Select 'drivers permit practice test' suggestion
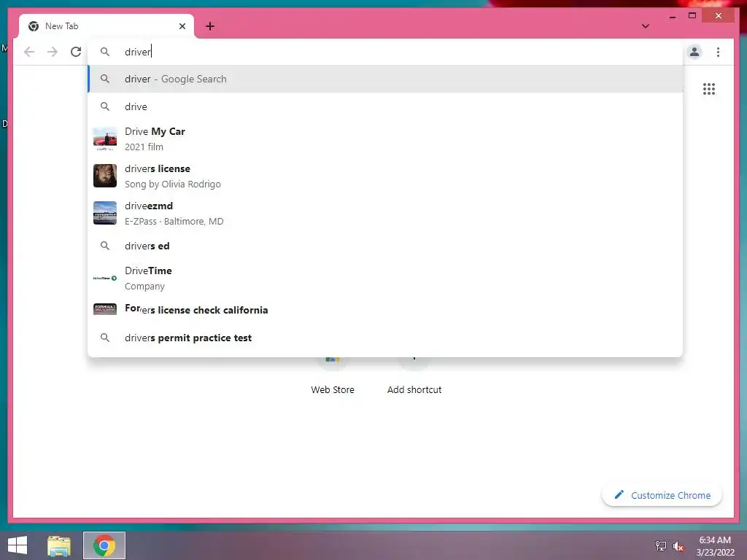The height and width of the screenshot is (560, 747). tap(385, 338)
